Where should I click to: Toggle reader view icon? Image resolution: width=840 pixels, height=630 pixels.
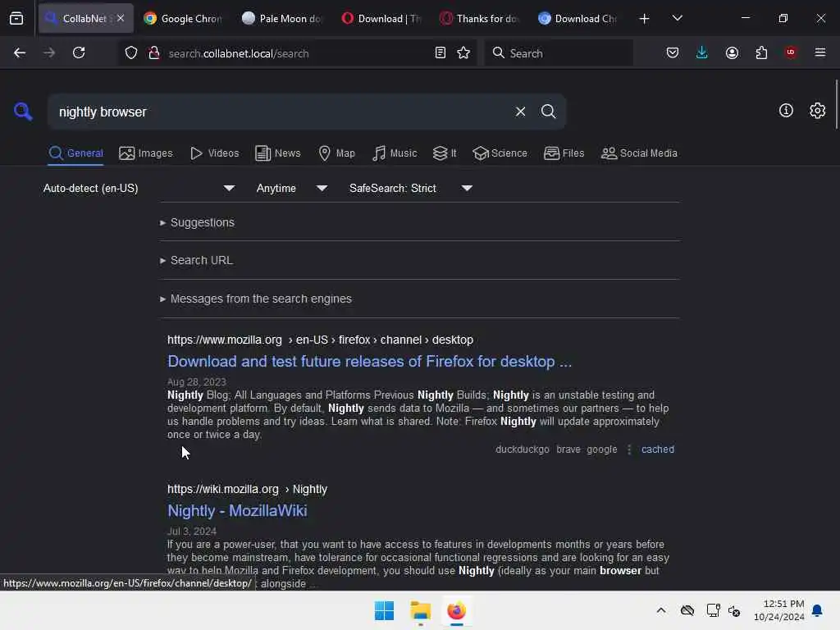point(440,52)
